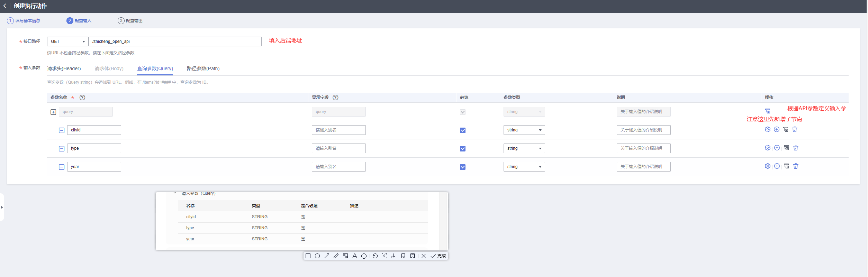Delete the type parameter row

[x=796, y=148]
